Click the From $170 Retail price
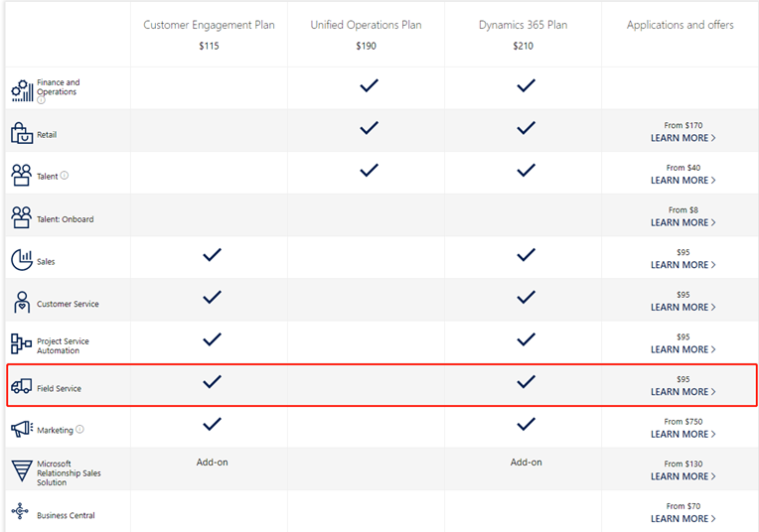Viewport: 759px width, 532px height. point(683,125)
